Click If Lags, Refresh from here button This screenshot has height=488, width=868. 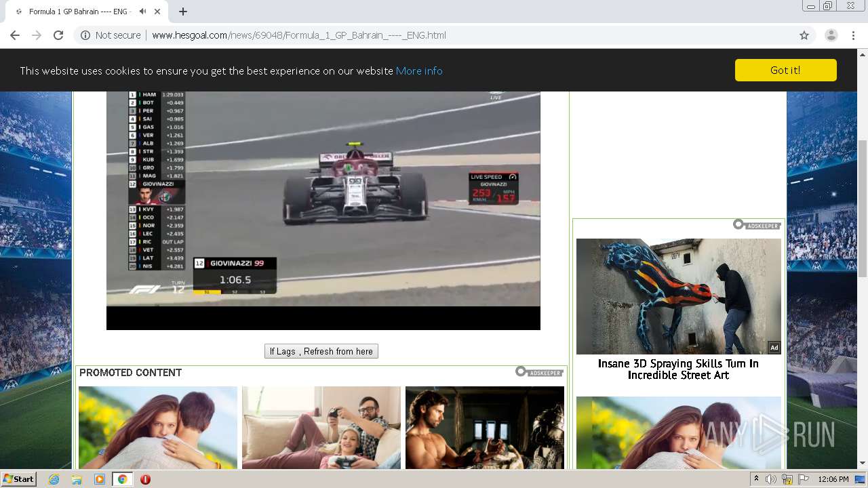(x=321, y=351)
